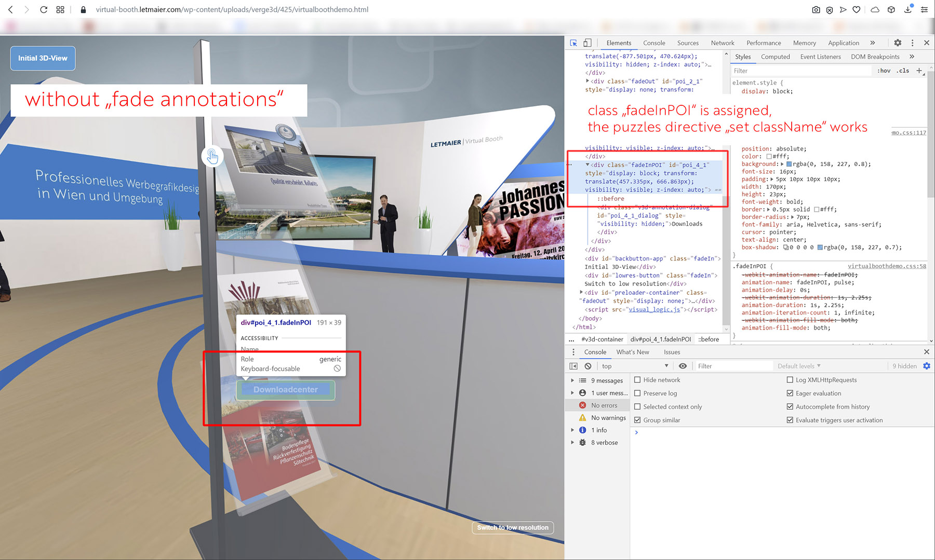This screenshot has width=935, height=560.
Task: Open the console drawer three-dot menu
Action: pyautogui.click(x=573, y=352)
